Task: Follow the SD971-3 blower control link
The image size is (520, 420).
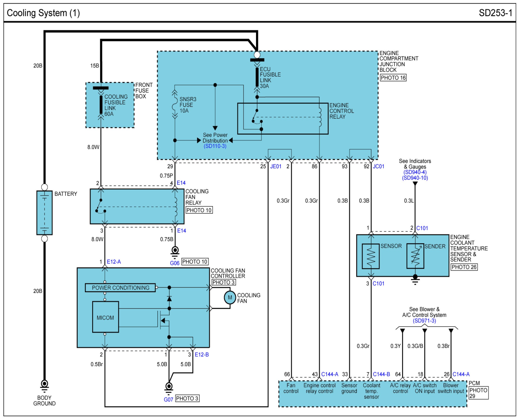Action: 424,321
